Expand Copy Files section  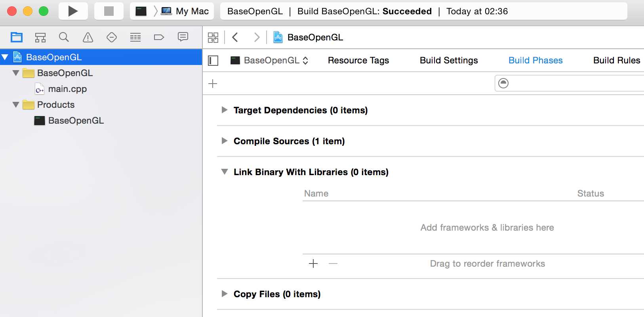[x=224, y=294]
